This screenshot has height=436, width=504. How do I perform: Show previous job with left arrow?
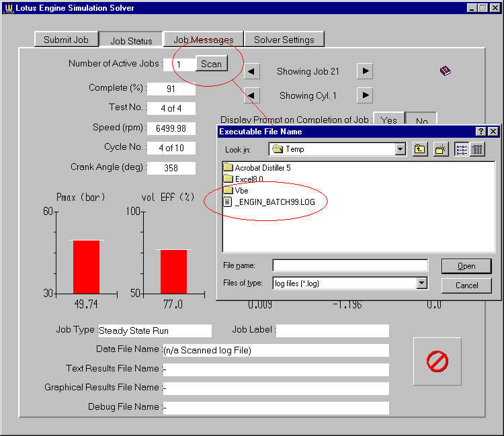click(252, 71)
